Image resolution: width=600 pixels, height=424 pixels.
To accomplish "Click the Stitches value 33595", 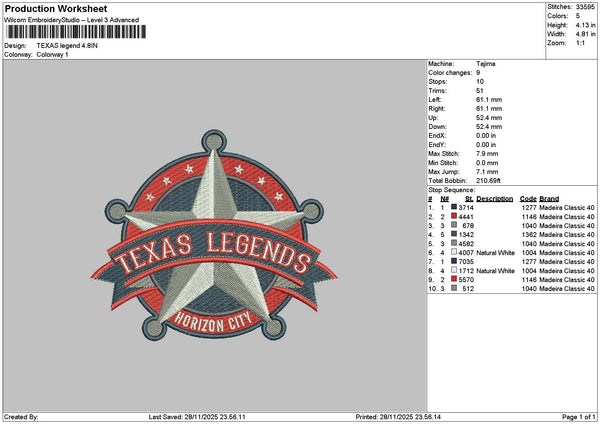I will point(585,7).
